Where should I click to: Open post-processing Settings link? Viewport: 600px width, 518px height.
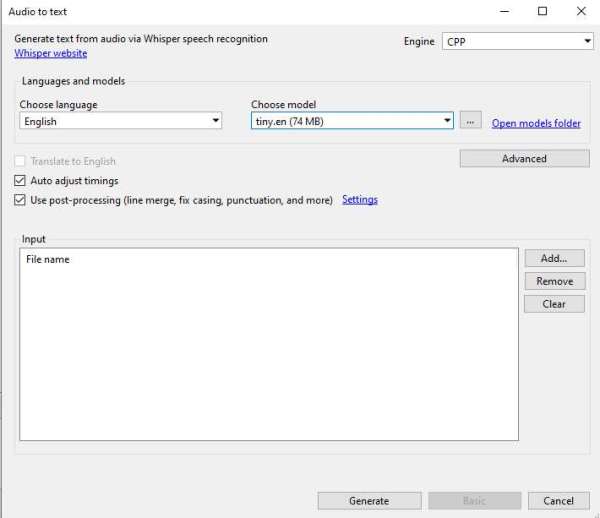tap(360, 200)
